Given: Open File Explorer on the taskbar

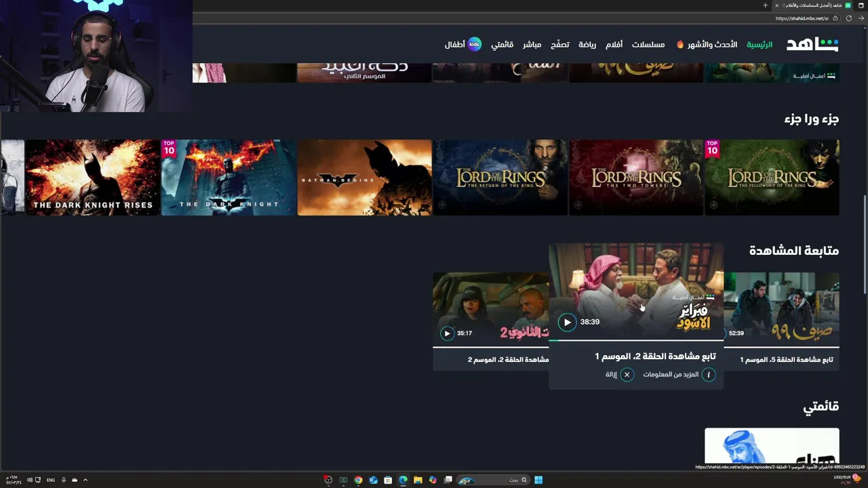Looking at the screenshot, I should (418, 480).
